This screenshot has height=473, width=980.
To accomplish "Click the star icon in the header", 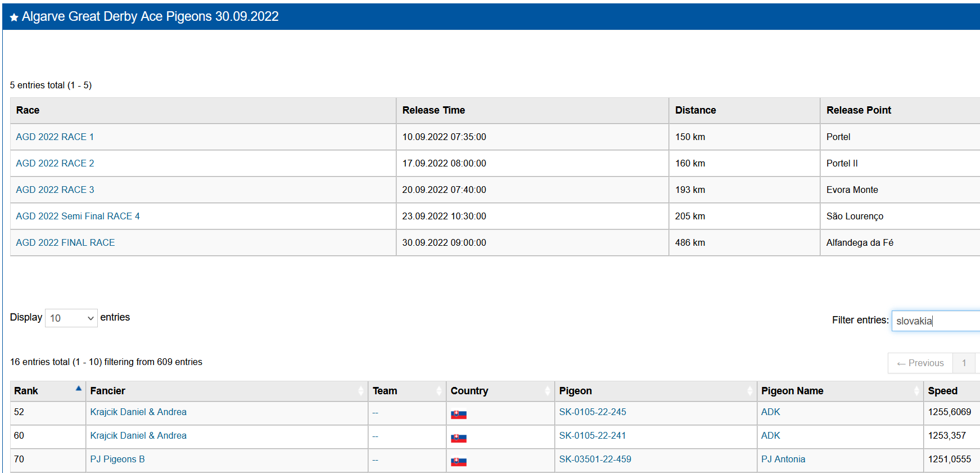I will click(x=14, y=17).
